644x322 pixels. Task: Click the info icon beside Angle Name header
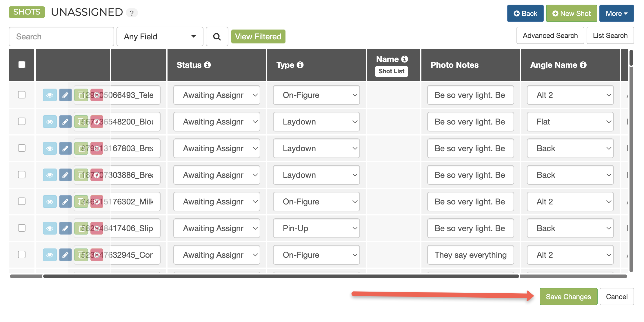[x=583, y=65]
